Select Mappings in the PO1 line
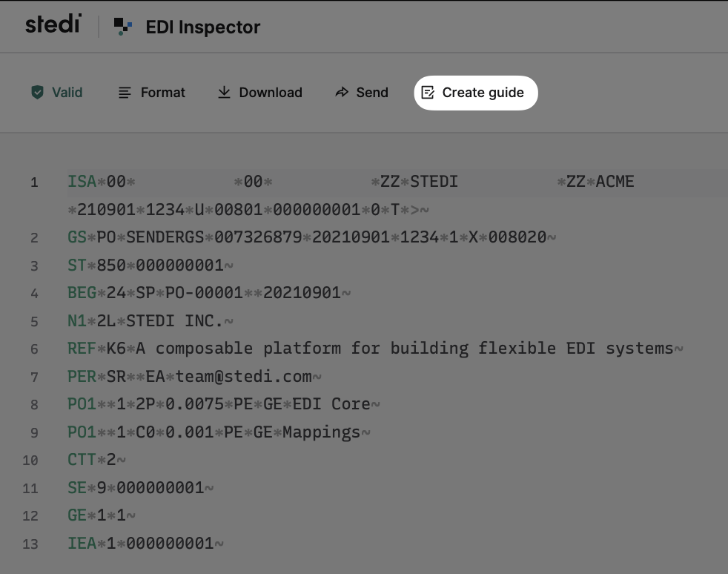 coord(321,433)
